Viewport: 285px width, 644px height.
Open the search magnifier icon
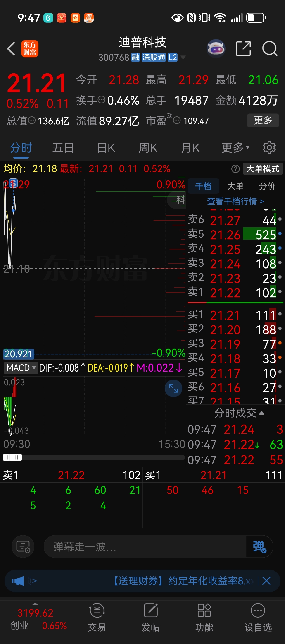coord(270,48)
